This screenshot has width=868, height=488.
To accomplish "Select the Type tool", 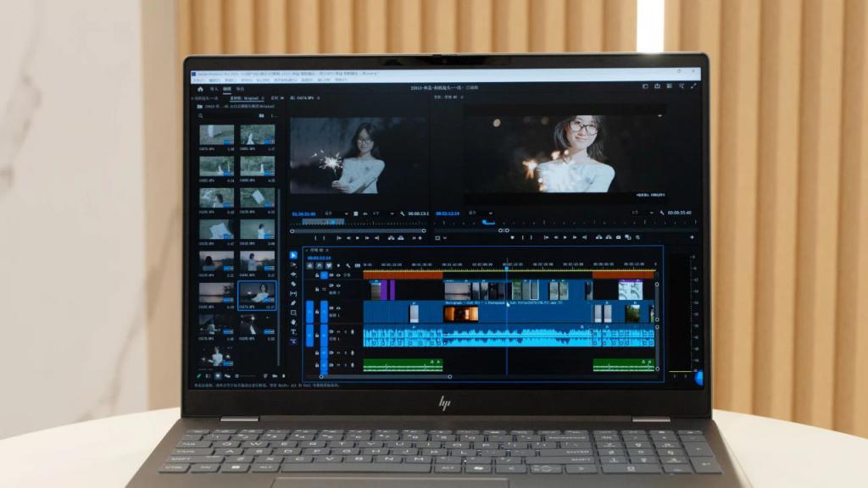I will (293, 331).
